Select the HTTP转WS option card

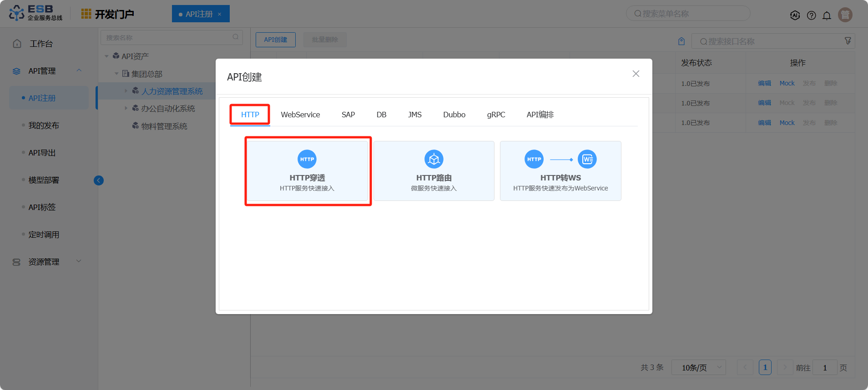tap(560, 171)
